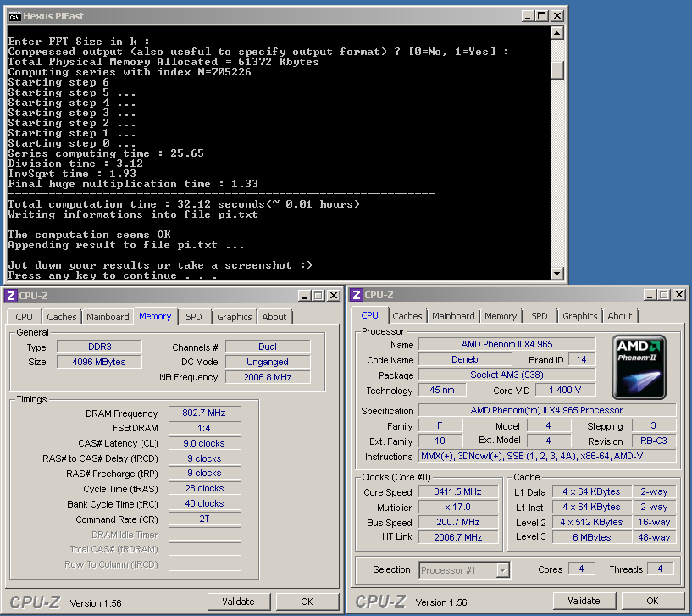
Task: Select CPU tab in right CPU-Z window
Action: coord(369,315)
